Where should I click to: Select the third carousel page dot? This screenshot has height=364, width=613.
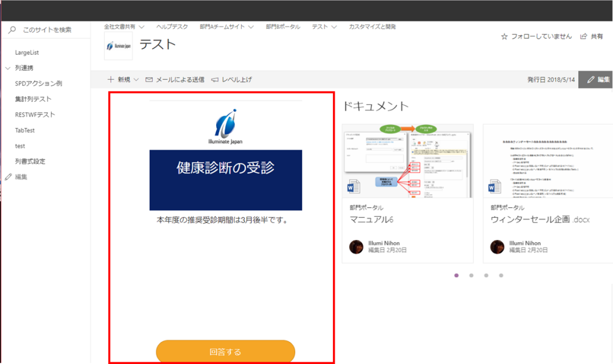(486, 275)
